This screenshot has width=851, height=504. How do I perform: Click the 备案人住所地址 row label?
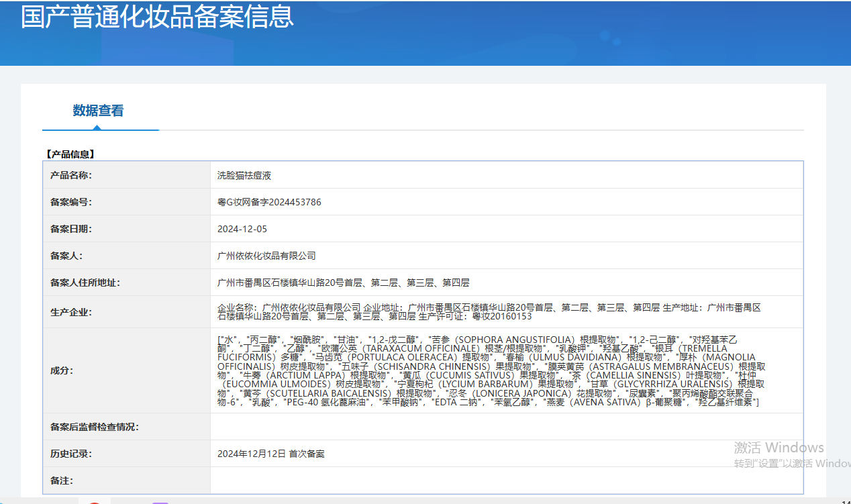[85, 283]
